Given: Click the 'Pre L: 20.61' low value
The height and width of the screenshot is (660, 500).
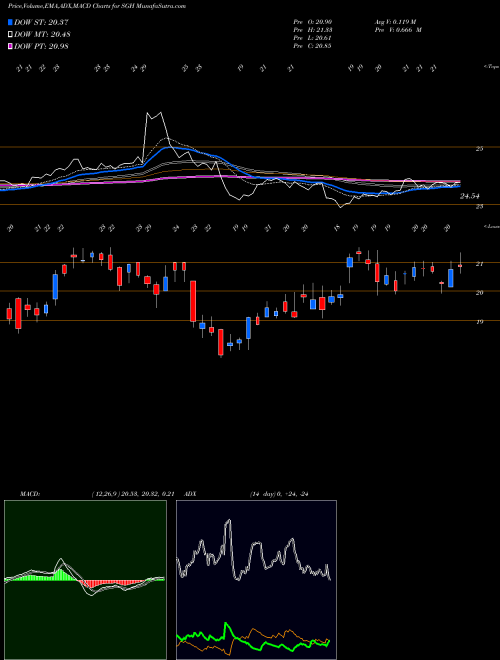Looking at the screenshot, I should point(312,38).
